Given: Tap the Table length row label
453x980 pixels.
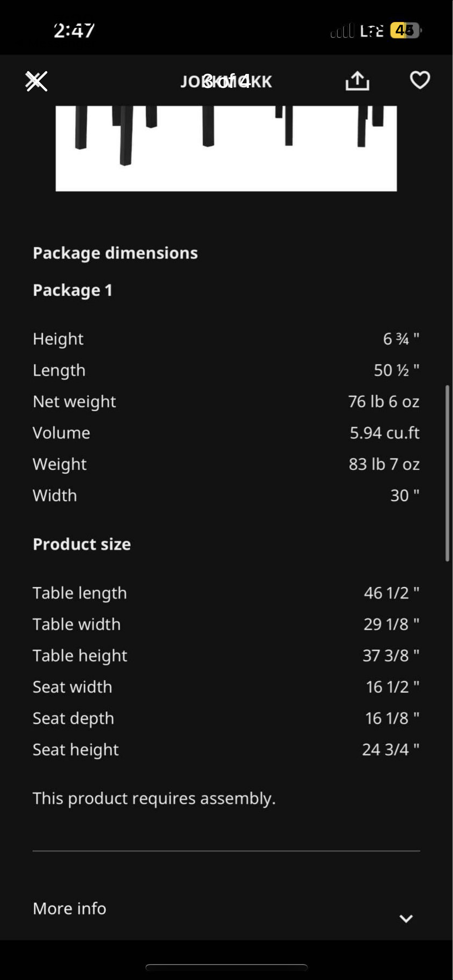Looking at the screenshot, I should 80,593.
